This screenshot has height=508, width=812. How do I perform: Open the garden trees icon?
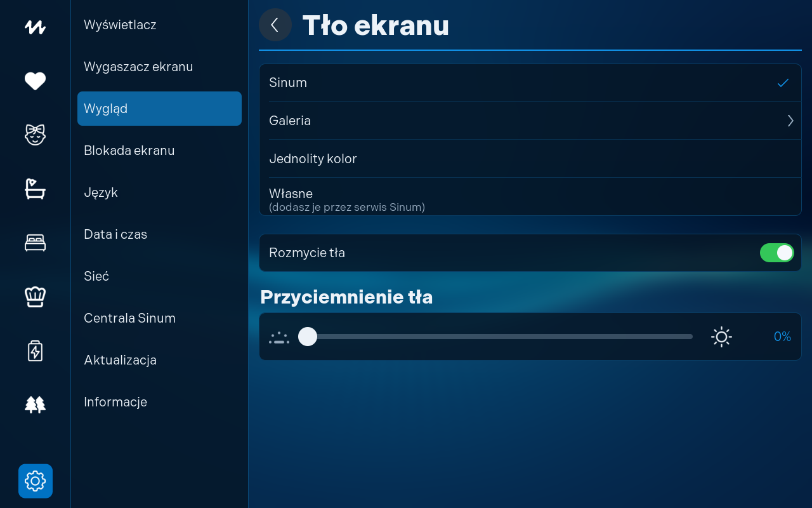tap(35, 404)
